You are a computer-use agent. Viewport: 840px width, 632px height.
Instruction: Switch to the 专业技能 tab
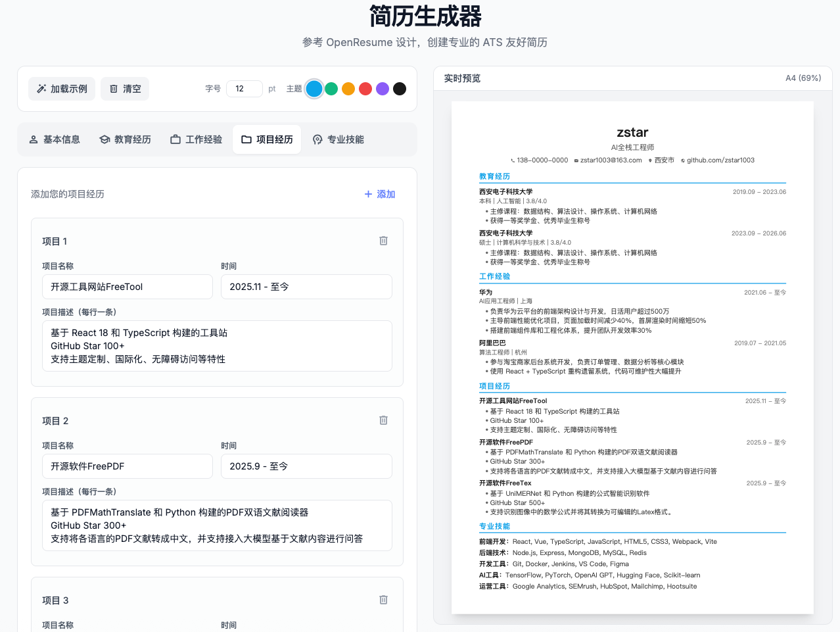pos(338,139)
